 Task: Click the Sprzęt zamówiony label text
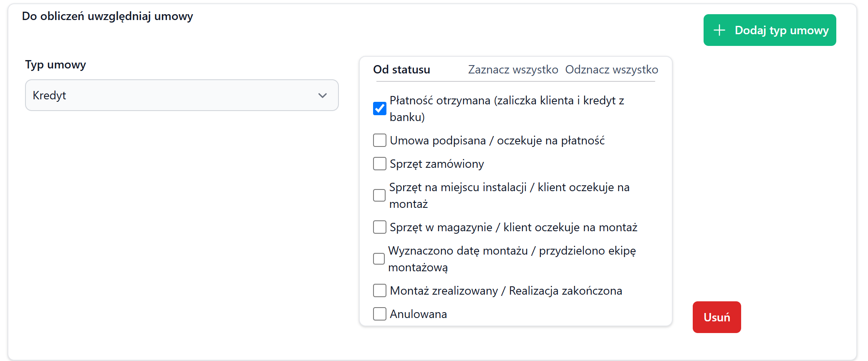pos(437,164)
